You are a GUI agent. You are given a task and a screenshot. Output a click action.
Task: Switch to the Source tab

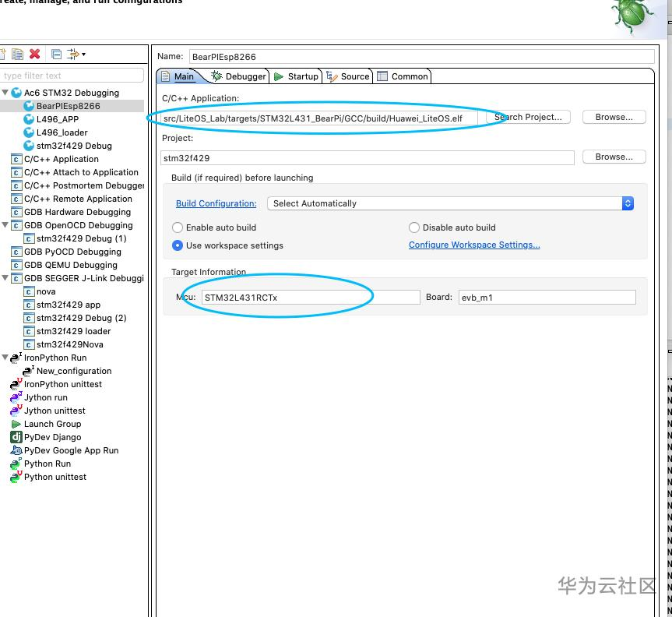click(x=348, y=76)
